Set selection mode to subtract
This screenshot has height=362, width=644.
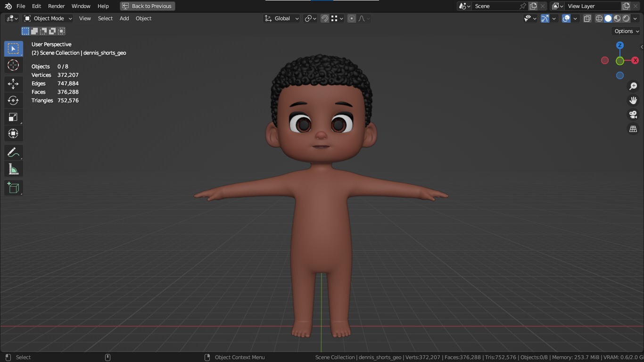pos(43,31)
